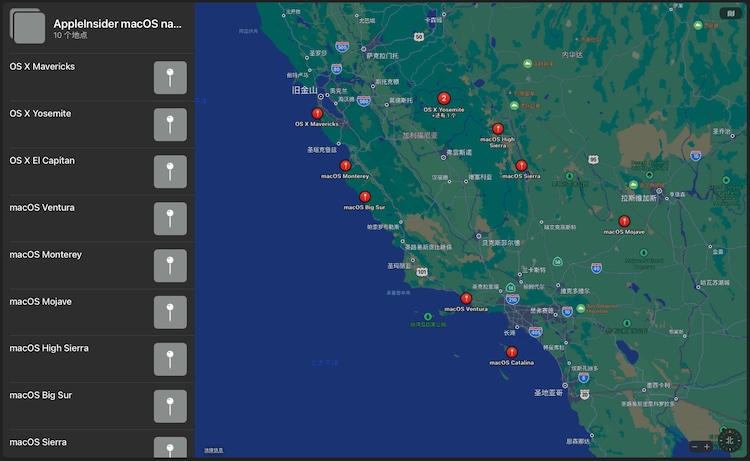The height and width of the screenshot is (461, 750).
Task: Click the zoom in plus button
Action: [707, 446]
